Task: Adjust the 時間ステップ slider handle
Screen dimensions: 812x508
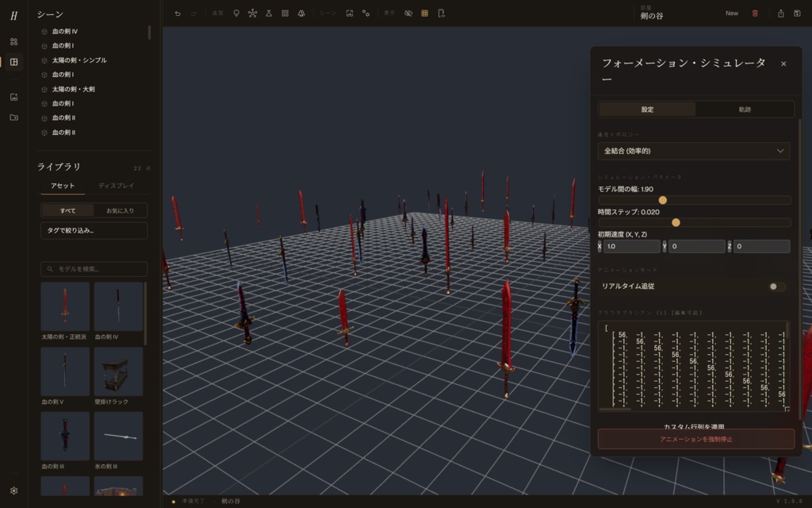Action: pos(676,222)
